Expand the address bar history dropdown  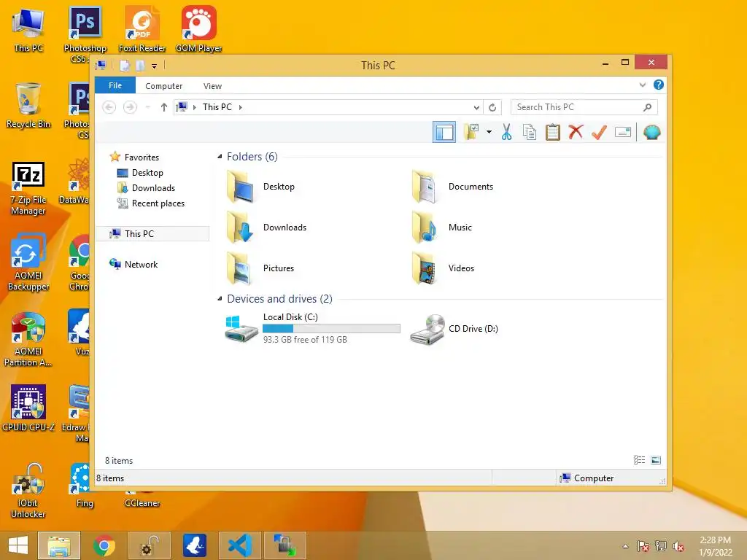476,108
